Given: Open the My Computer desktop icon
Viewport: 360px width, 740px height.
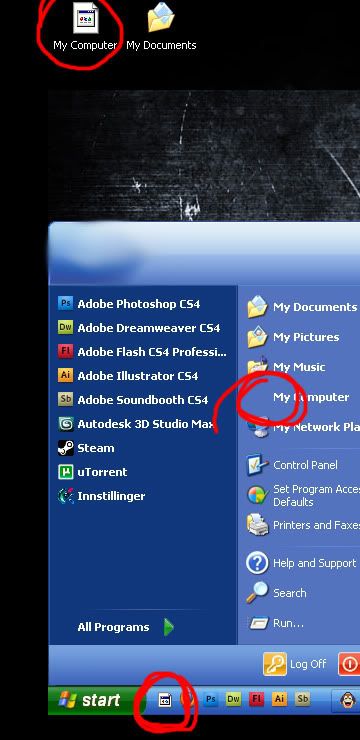Looking at the screenshot, I should pyautogui.click(x=85, y=26).
